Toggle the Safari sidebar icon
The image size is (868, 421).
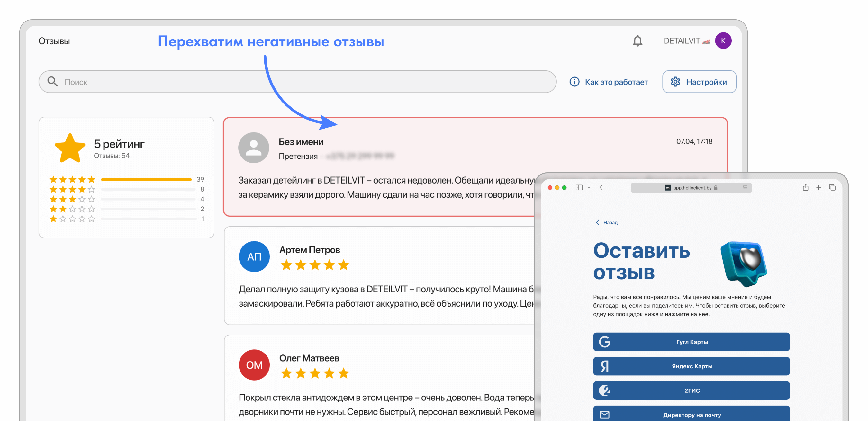coord(579,188)
